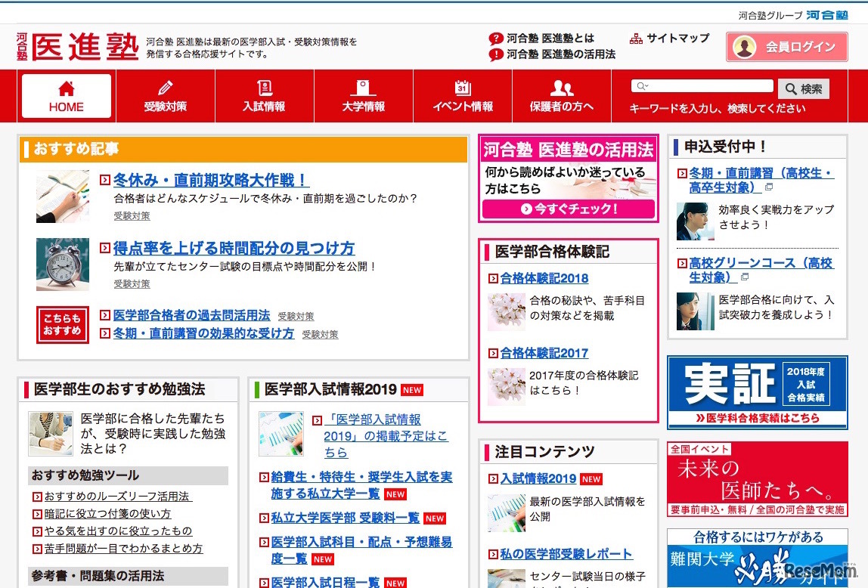Open 私立大学医学部 受験料一覧 link
868x588 pixels.
click(x=345, y=518)
